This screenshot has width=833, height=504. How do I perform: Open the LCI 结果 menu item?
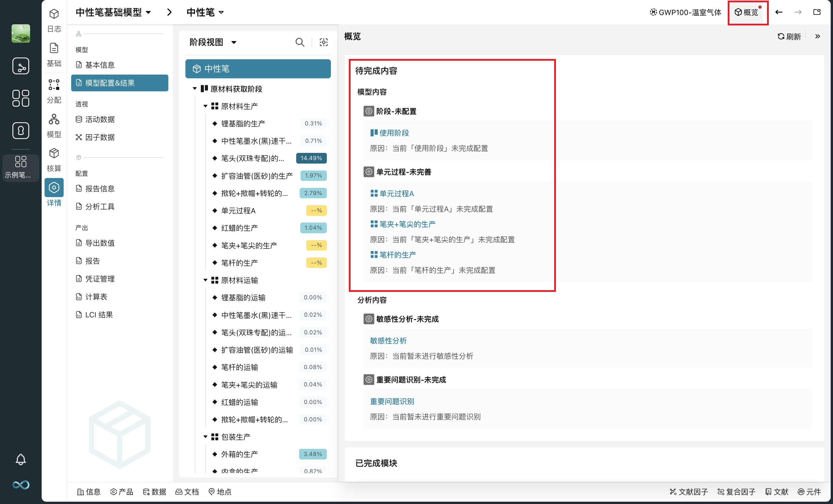click(99, 314)
